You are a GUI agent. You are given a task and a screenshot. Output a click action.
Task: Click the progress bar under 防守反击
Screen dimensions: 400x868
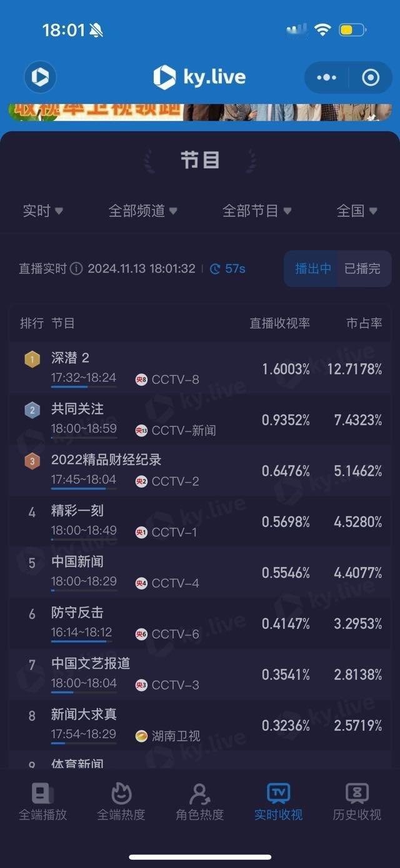pos(84,641)
